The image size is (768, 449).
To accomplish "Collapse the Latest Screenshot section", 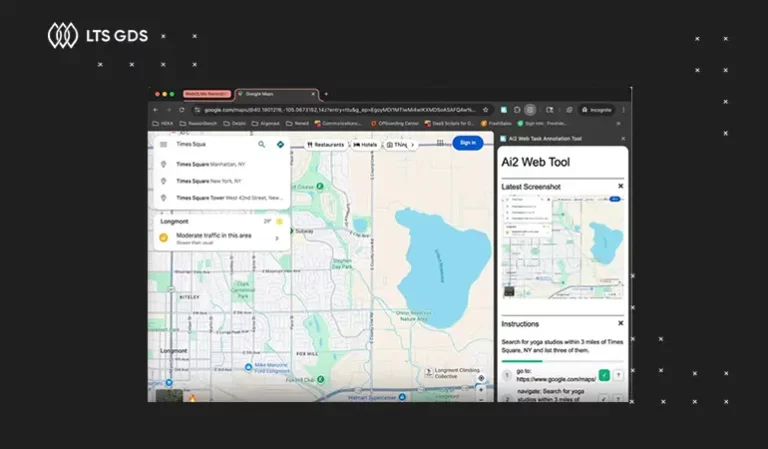I will pos(621,186).
